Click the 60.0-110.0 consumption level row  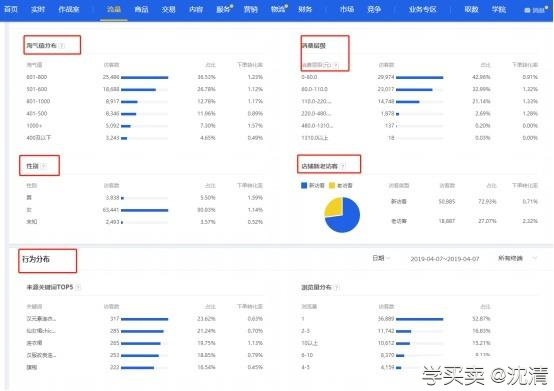(419, 89)
